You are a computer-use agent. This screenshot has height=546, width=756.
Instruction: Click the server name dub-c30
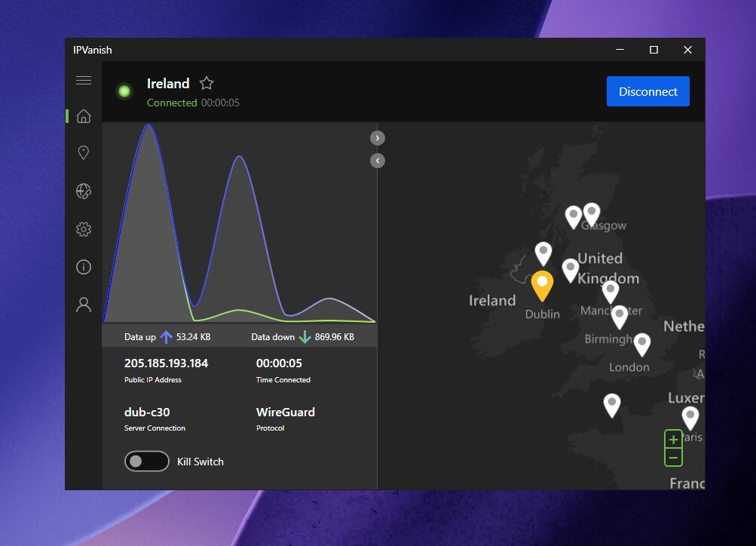coord(147,412)
